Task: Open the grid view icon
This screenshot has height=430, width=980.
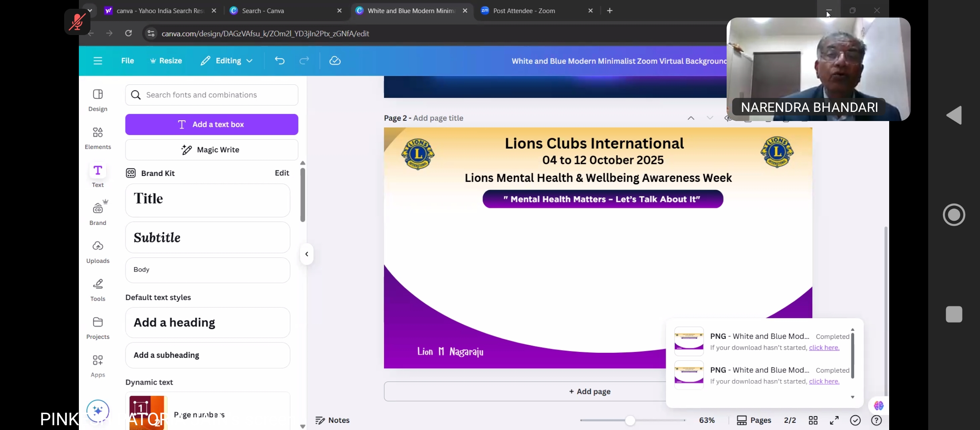Action: [813, 420]
